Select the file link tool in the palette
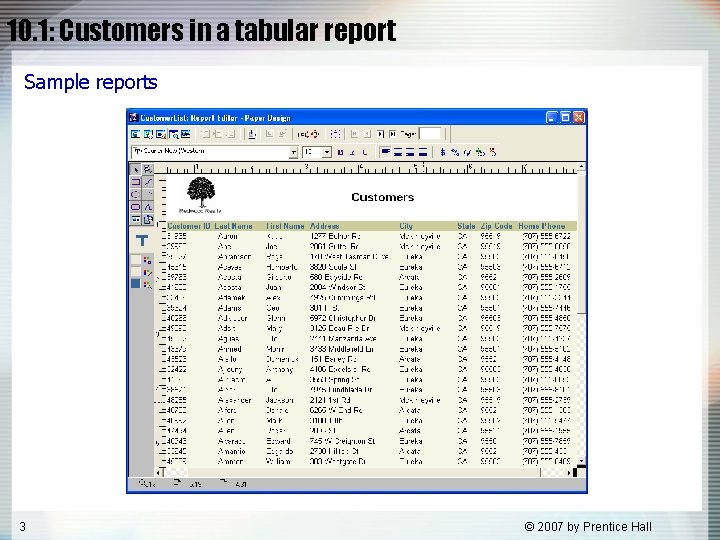The height and width of the screenshot is (540, 720). tap(148, 219)
